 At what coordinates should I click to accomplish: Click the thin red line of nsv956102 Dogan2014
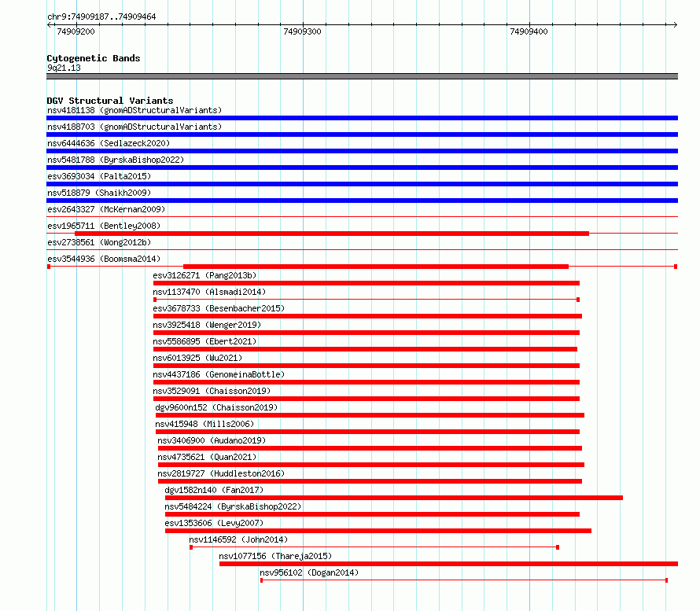[464, 580]
